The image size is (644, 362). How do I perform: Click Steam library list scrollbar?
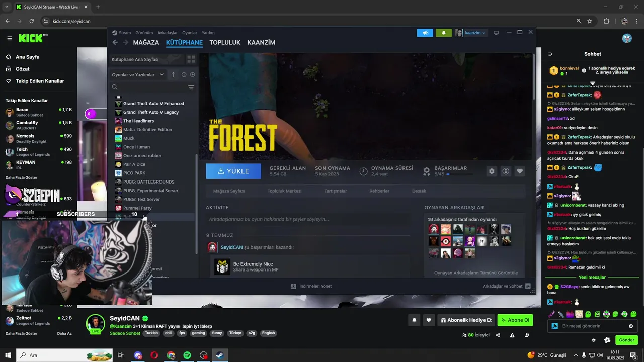pos(197,204)
